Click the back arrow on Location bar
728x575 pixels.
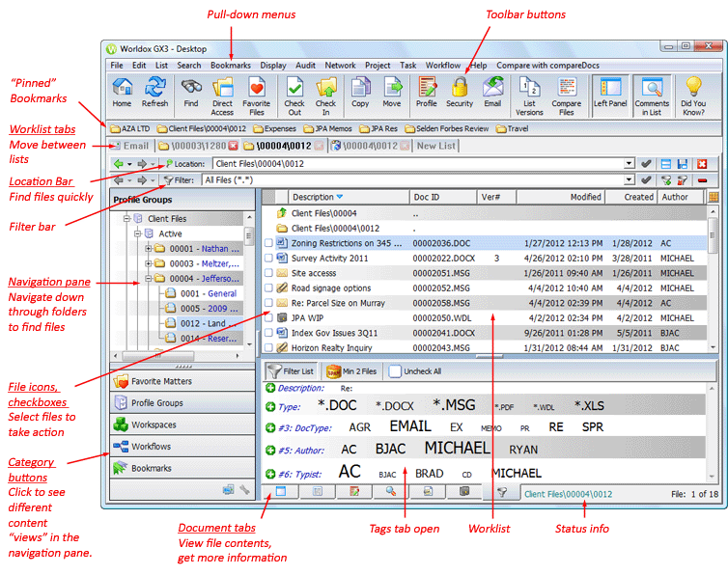(x=119, y=164)
